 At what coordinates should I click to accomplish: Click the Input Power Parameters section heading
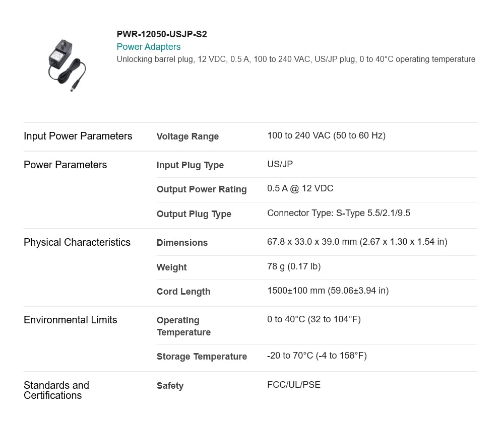78,136
